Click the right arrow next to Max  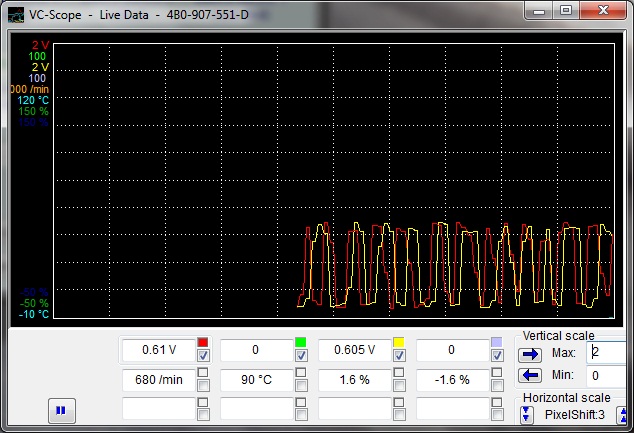[528, 354]
